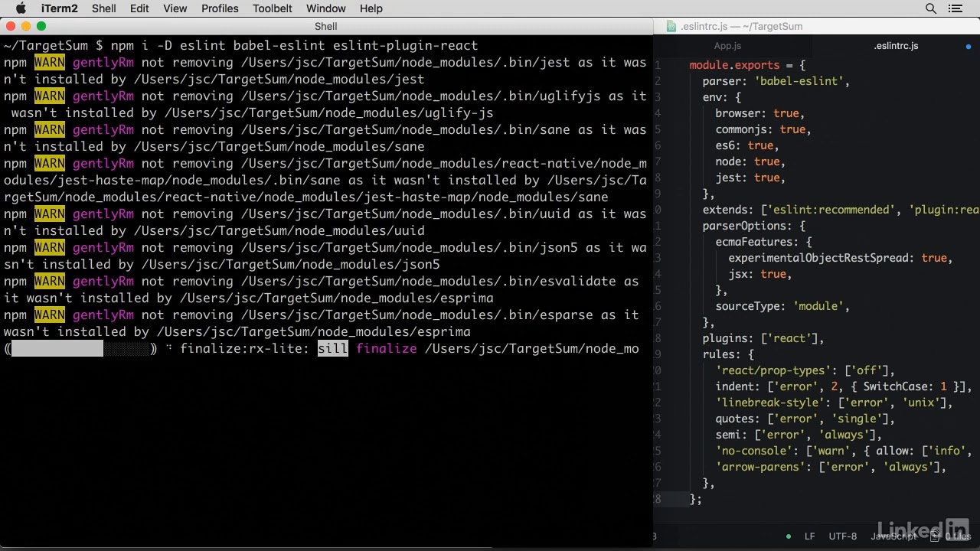The width and height of the screenshot is (980, 551).
Task: Open Spotlight search in menu bar
Action: pos(931,8)
